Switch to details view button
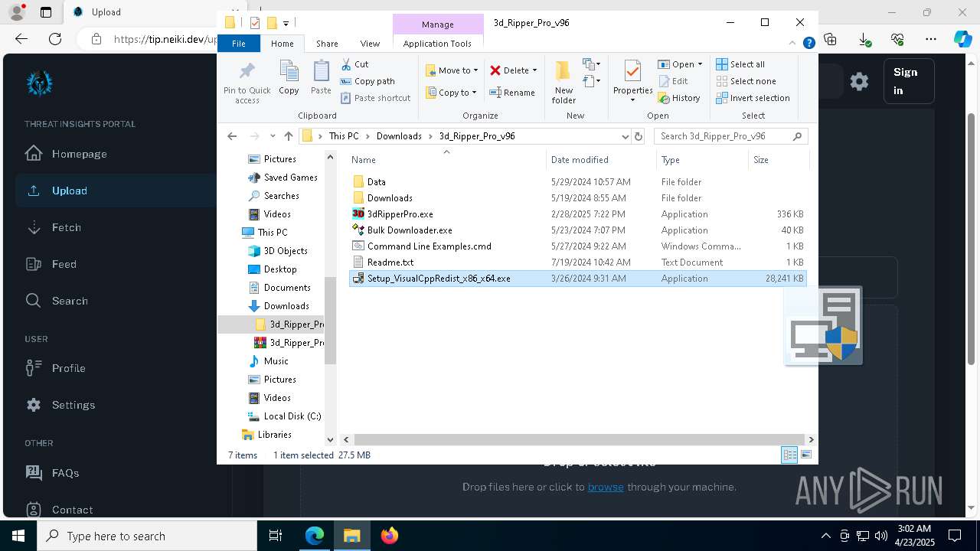The image size is (980, 551). [789, 455]
